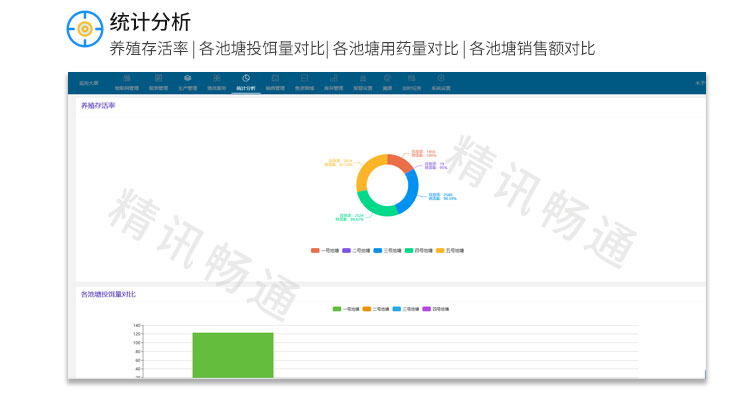This screenshot has height=415, width=750.
Task: Click the 各池塘投饵量对比 section title
Action: click(x=108, y=295)
